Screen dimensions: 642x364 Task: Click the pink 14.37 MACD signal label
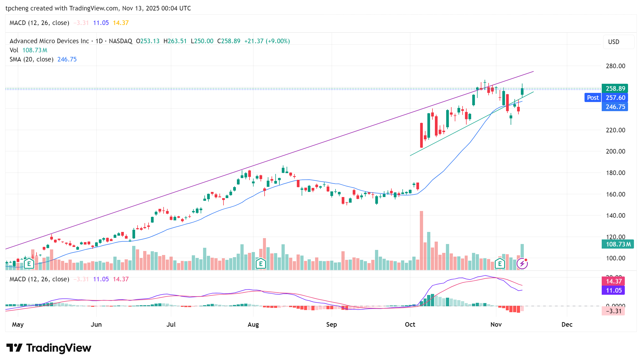click(x=614, y=281)
